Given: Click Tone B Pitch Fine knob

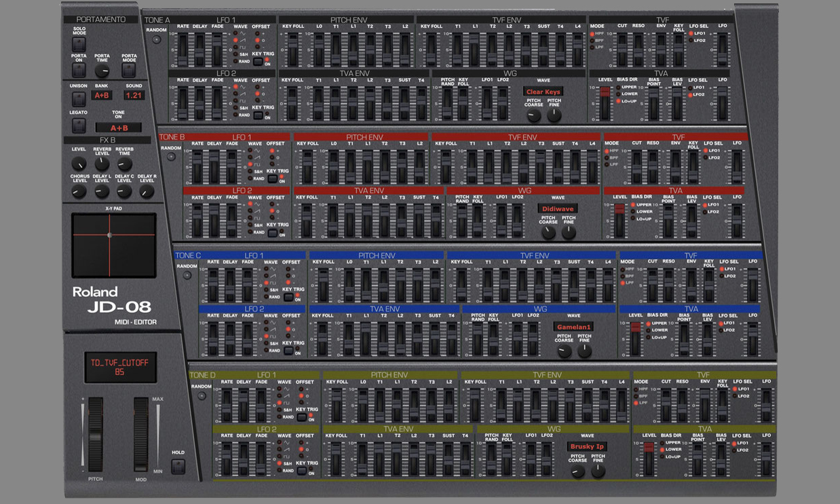Looking at the screenshot, I should coord(569,233).
